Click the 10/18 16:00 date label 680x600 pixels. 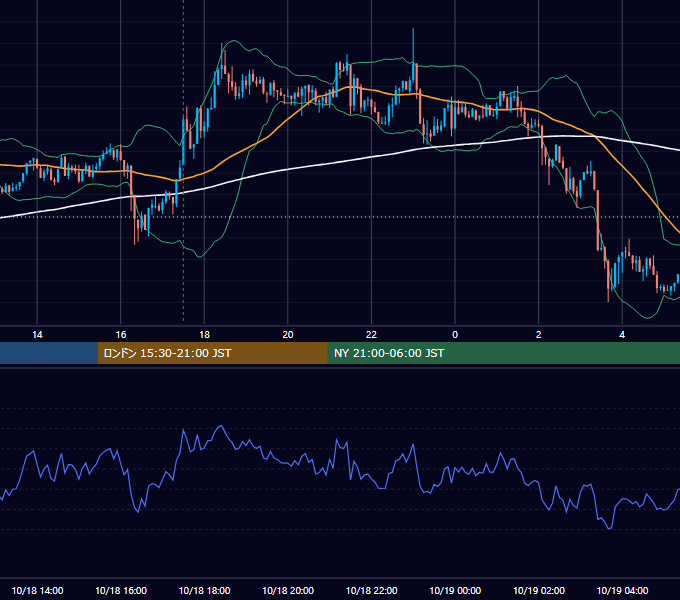point(121,590)
